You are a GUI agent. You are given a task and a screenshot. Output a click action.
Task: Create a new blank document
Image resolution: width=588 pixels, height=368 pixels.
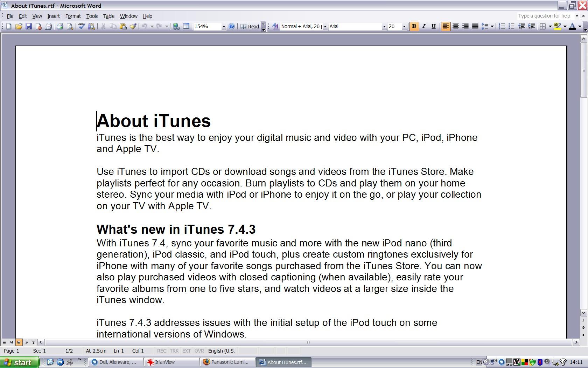9,26
